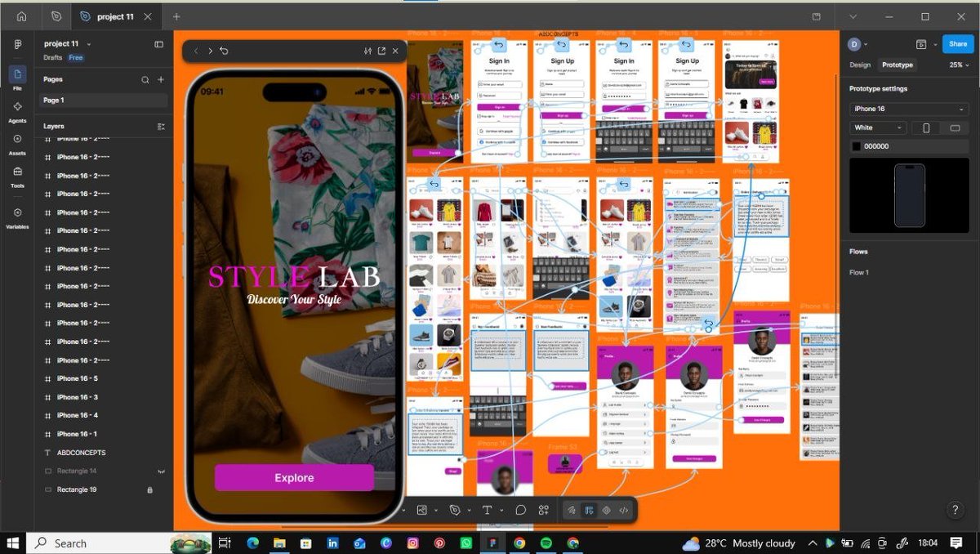This screenshot has width=980, height=554.
Task: Select the Text tool in bottom toolbar
Action: pyautogui.click(x=488, y=510)
